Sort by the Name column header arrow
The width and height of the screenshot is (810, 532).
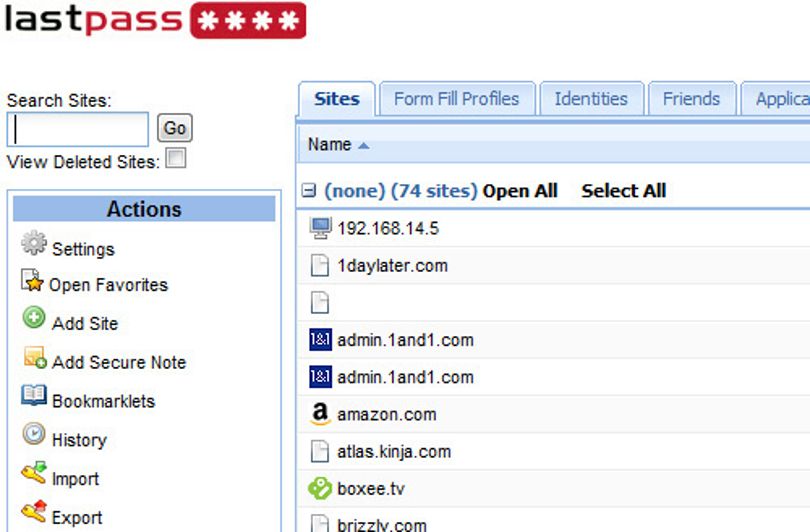(x=364, y=146)
